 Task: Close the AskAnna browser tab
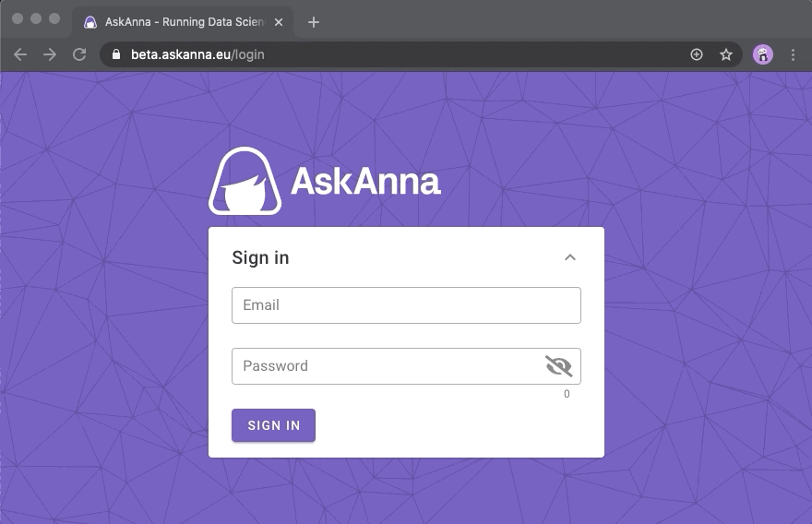point(279,22)
